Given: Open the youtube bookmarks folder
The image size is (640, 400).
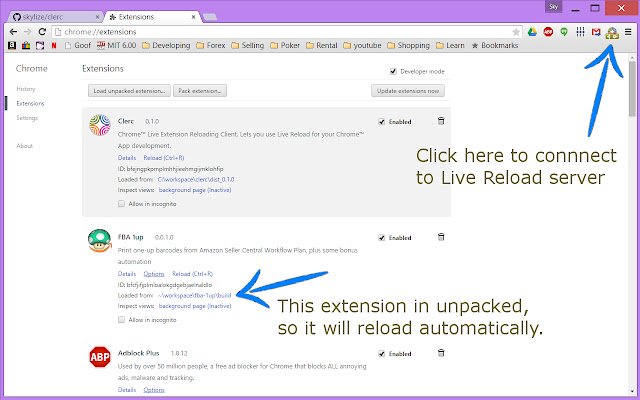Looking at the screenshot, I should click(x=362, y=45).
